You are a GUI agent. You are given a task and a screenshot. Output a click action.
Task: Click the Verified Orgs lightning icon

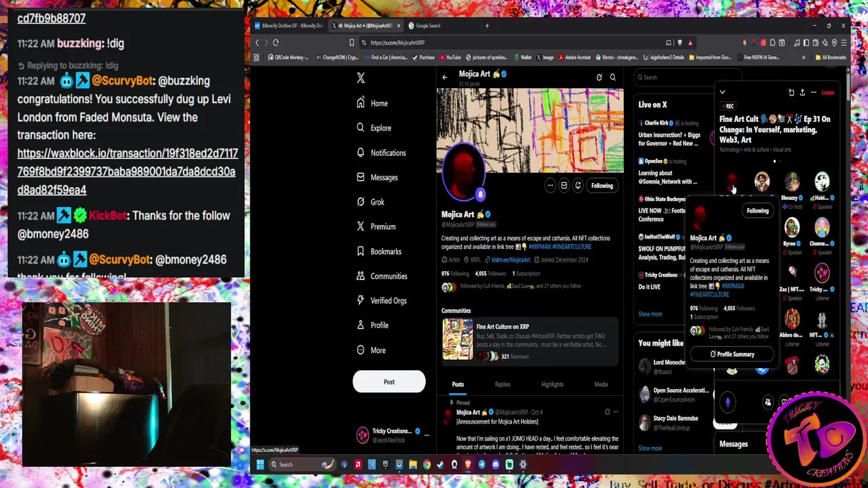pos(361,300)
